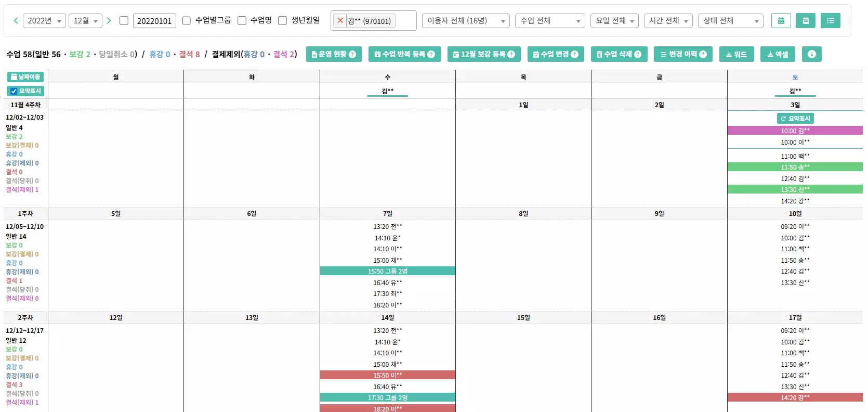The height and width of the screenshot is (412, 868).
Task: Open the 수업 전체 dropdown
Action: click(x=550, y=21)
